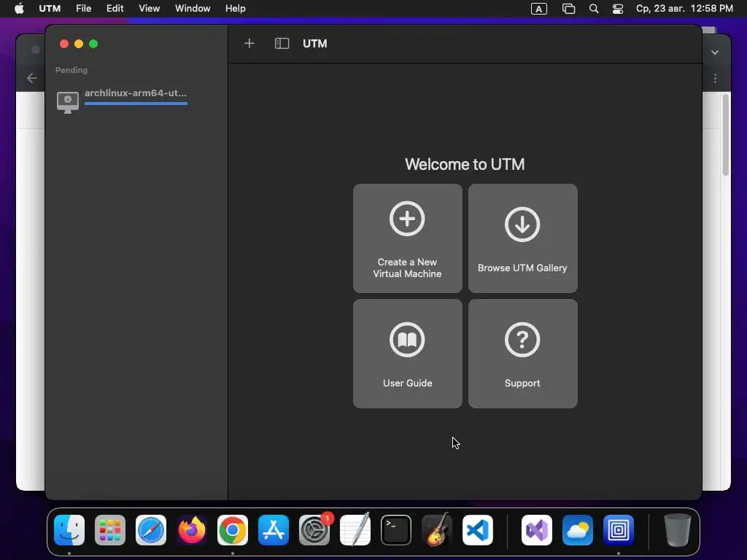
Task: Open the Support tile
Action: point(522,354)
